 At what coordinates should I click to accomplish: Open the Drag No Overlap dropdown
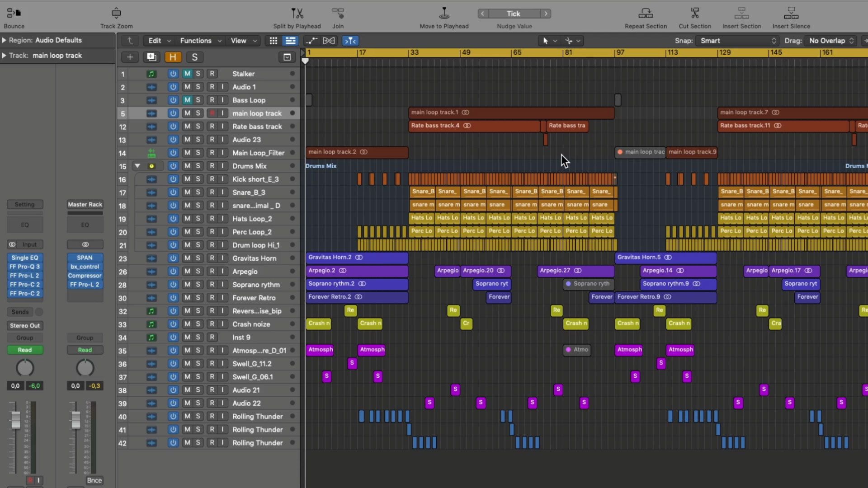click(x=831, y=41)
